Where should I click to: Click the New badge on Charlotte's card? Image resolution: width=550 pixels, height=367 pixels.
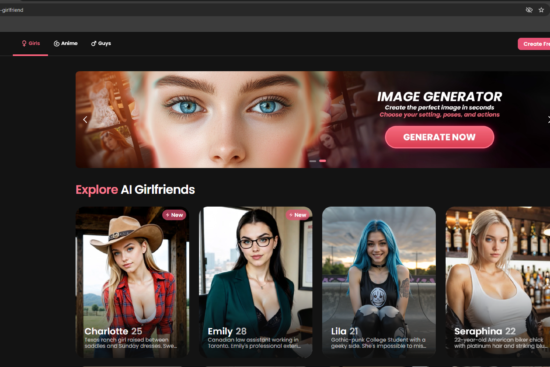click(x=174, y=215)
